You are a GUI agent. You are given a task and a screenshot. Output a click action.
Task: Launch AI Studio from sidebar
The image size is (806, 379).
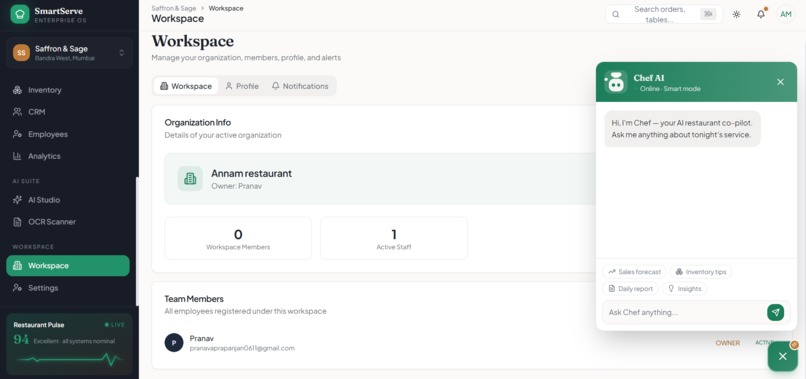tap(68, 200)
